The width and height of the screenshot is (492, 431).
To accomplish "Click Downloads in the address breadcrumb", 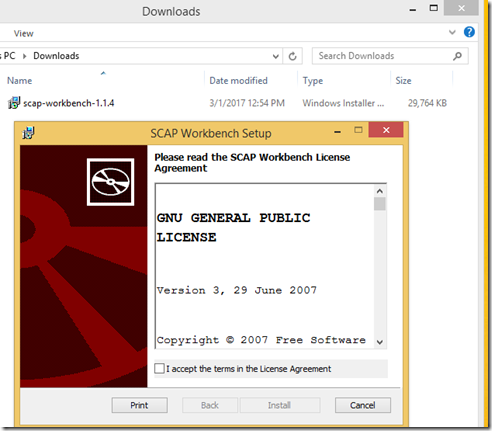I will 56,56.
